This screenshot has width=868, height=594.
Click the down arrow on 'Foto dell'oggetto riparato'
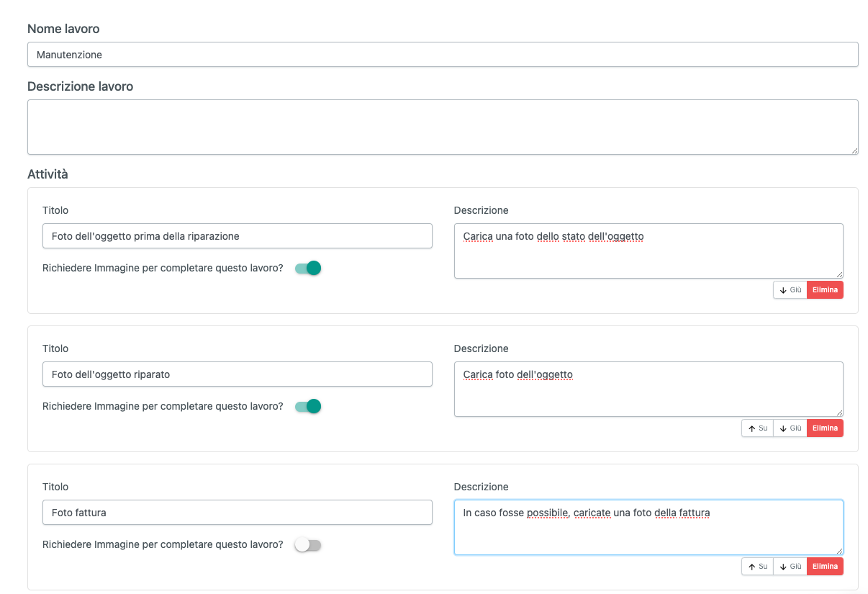(790, 428)
